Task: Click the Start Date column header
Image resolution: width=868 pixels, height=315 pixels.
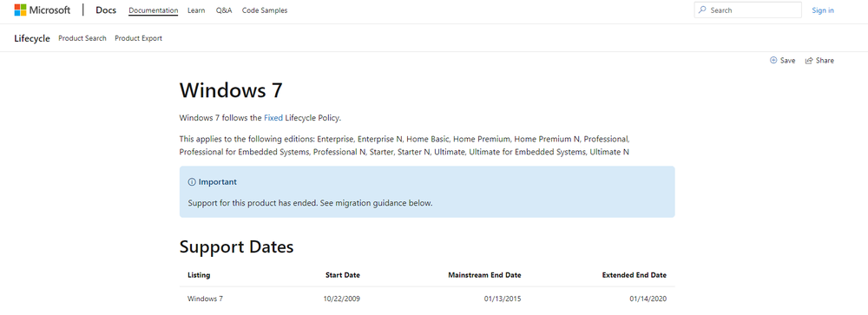Action: coord(343,275)
